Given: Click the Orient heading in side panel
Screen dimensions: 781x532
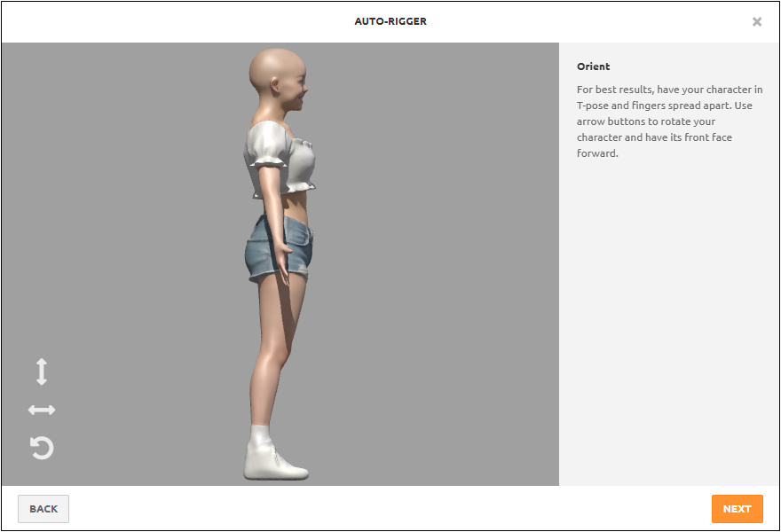Looking at the screenshot, I should pyautogui.click(x=593, y=66).
